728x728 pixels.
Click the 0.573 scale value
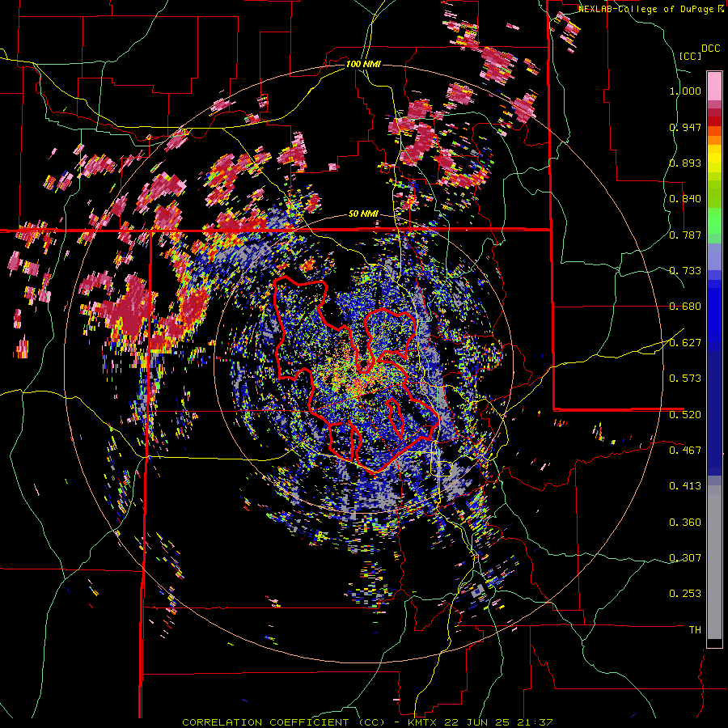(685, 379)
